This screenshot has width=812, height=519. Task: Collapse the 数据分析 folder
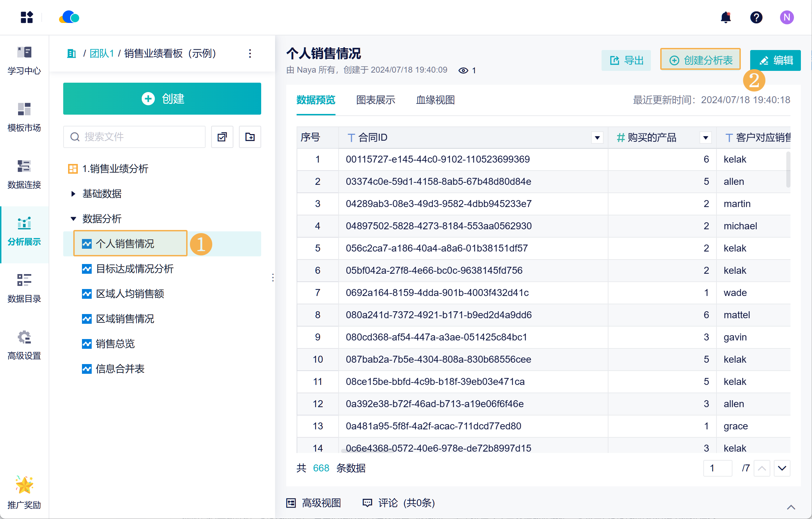73,219
